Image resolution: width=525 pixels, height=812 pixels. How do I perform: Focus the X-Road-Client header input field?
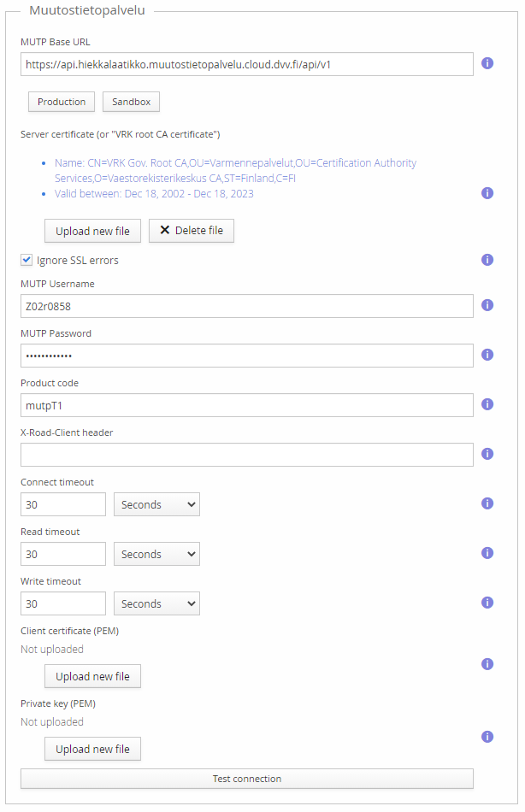pos(246,455)
